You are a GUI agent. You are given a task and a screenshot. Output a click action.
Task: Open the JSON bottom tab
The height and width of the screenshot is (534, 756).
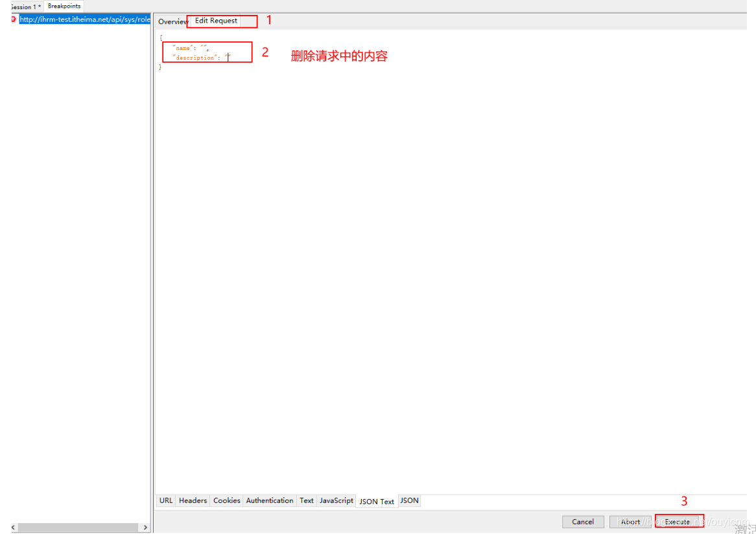[409, 500]
